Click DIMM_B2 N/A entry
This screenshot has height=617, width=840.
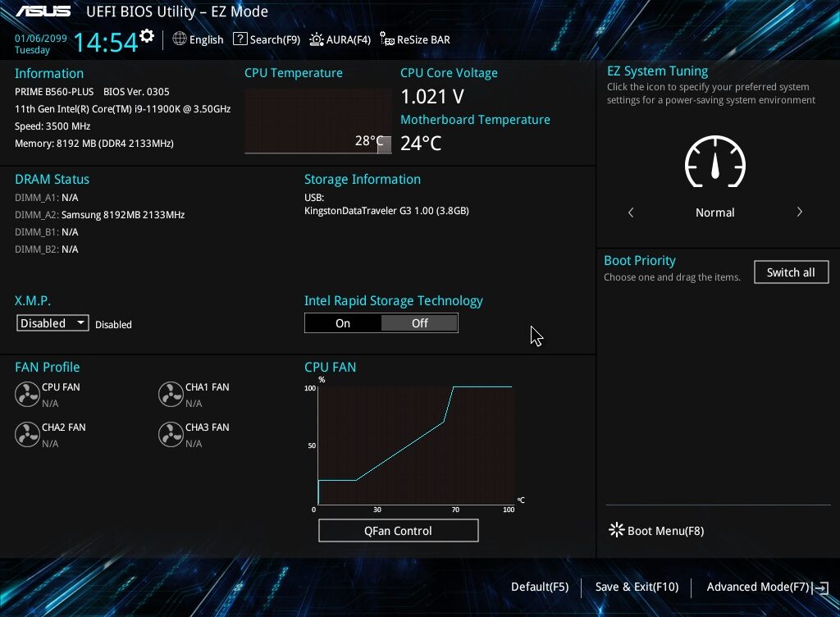pos(47,249)
